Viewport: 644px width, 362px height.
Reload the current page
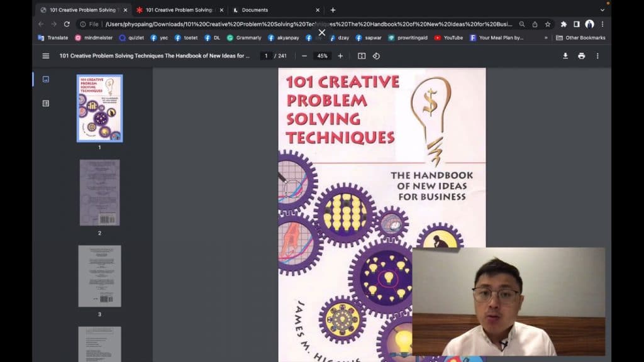click(67, 25)
